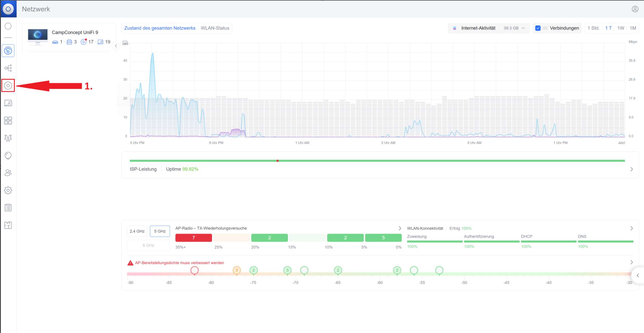Image resolution: width=644 pixels, height=333 pixels.
Task: Open the System Log sidebar icon
Action: coord(8,208)
